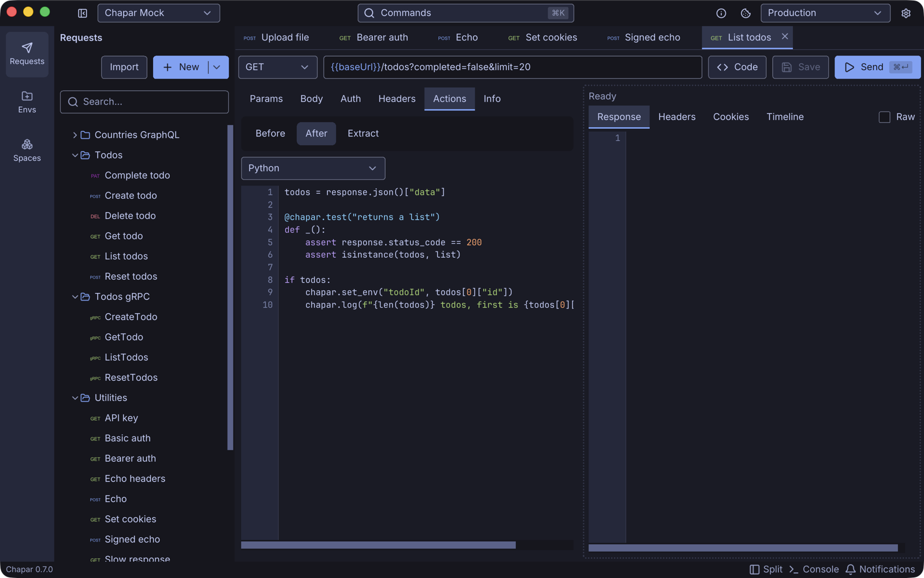Click the Todos folder icon
The width and height of the screenshot is (924, 578).
[x=85, y=155]
